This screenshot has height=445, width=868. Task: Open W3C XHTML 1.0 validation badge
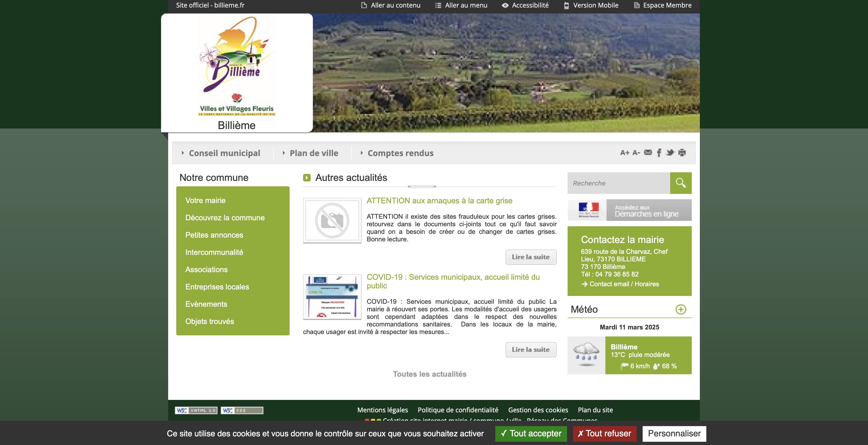click(x=196, y=410)
